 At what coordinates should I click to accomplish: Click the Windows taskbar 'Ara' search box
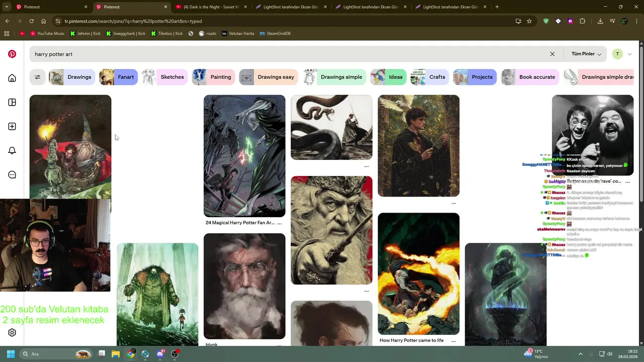click(56, 354)
